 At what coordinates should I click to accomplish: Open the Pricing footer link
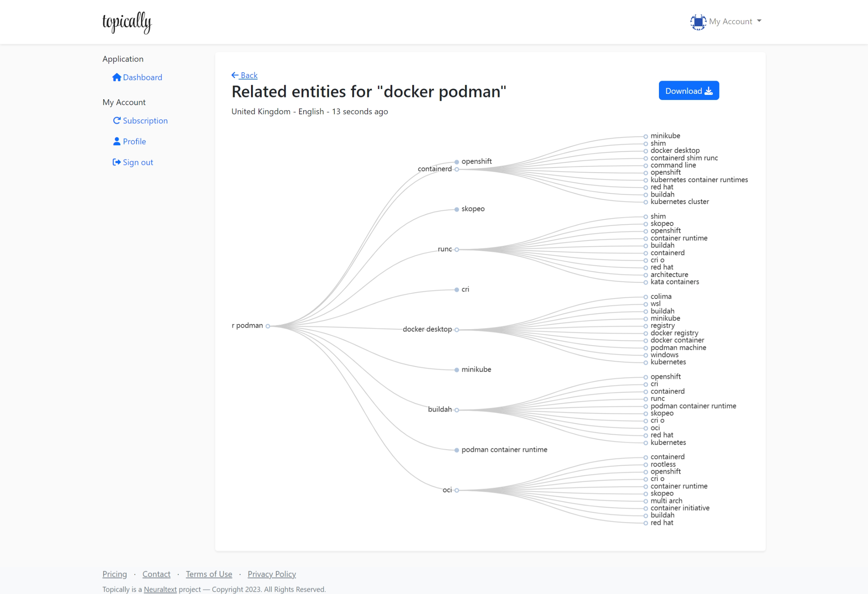point(115,574)
